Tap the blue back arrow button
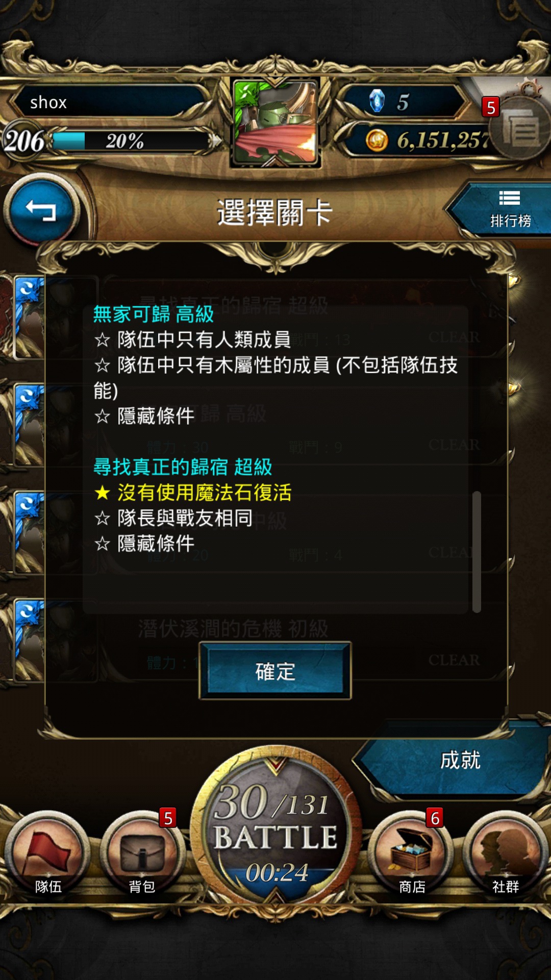 [x=41, y=210]
